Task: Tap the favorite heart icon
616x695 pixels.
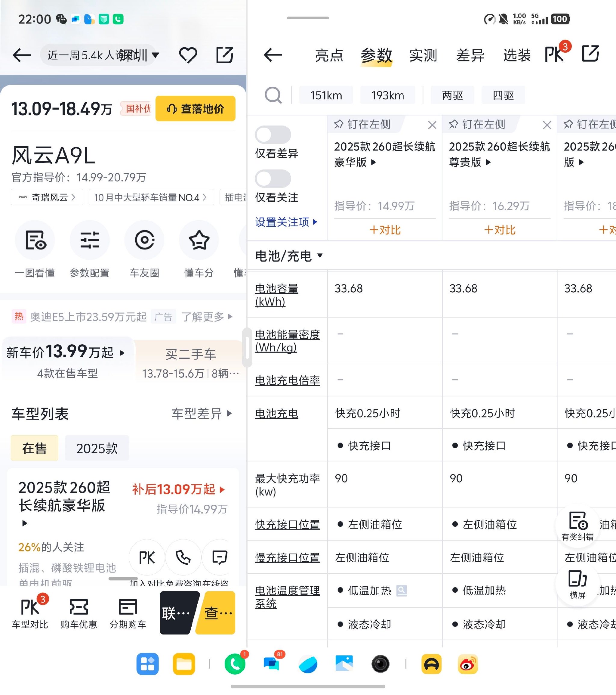Action: coord(188,54)
